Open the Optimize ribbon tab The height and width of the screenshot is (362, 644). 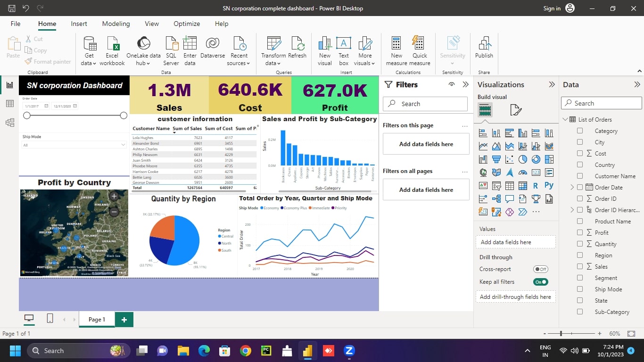(x=187, y=24)
